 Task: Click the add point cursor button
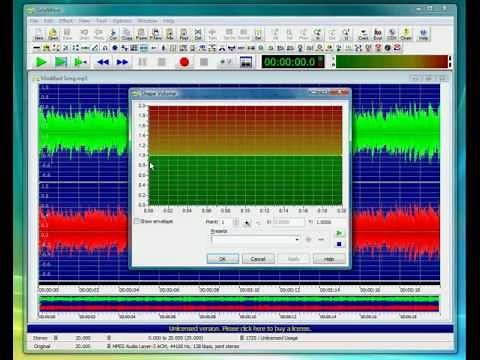(x=247, y=222)
